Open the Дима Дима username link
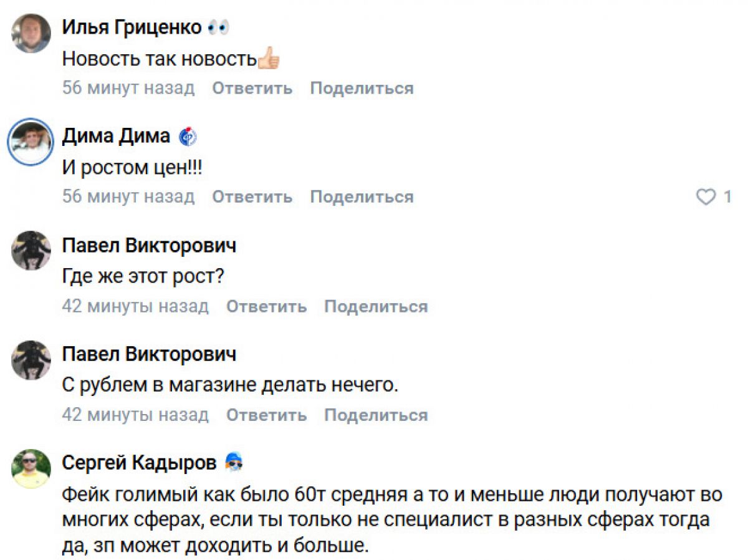Viewport: 748px width, 560px height. [x=116, y=136]
